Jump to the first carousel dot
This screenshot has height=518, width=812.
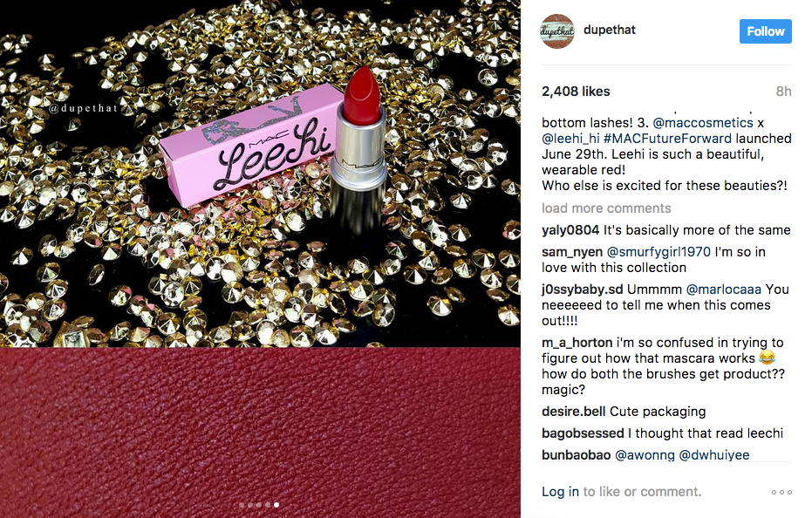[x=241, y=504]
